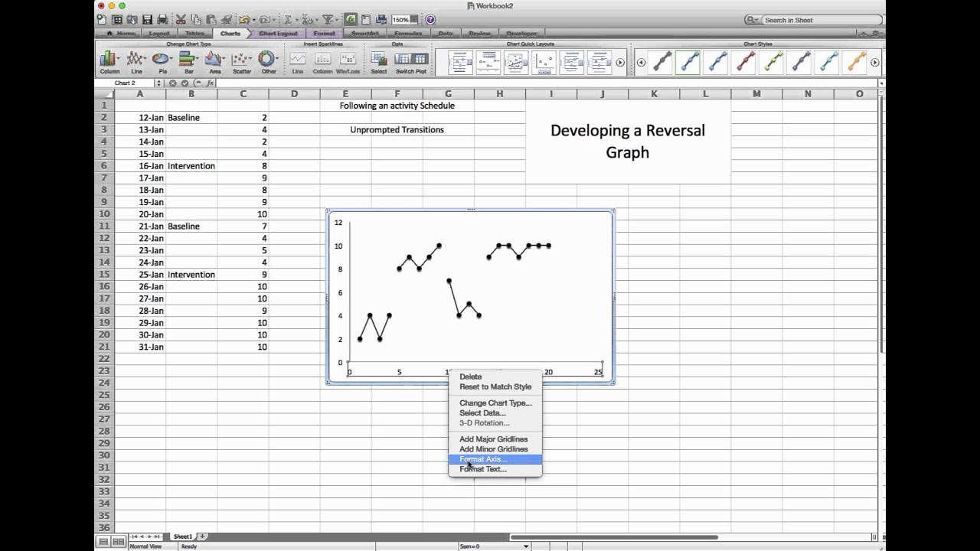Image resolution: width=980 pixels, height=551 pixels.
Task: Apply the green chart style
Action: click(773, 62)
